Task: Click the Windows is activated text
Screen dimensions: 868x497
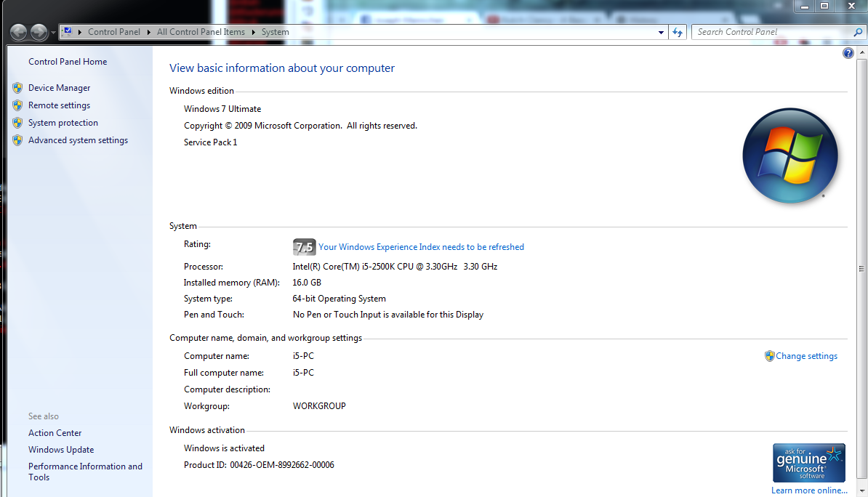Action: pos(224,448)
